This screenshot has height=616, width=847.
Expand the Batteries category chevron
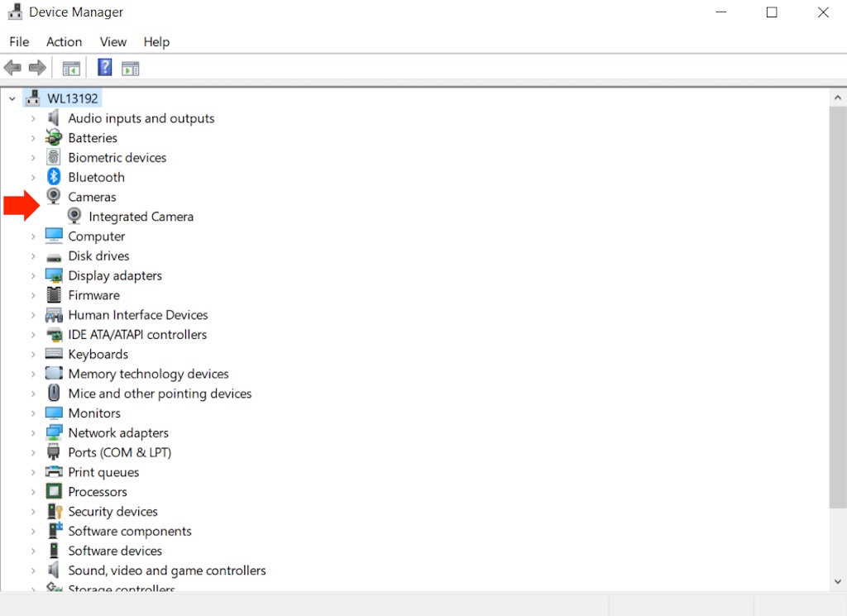click(x=33, y=137)
